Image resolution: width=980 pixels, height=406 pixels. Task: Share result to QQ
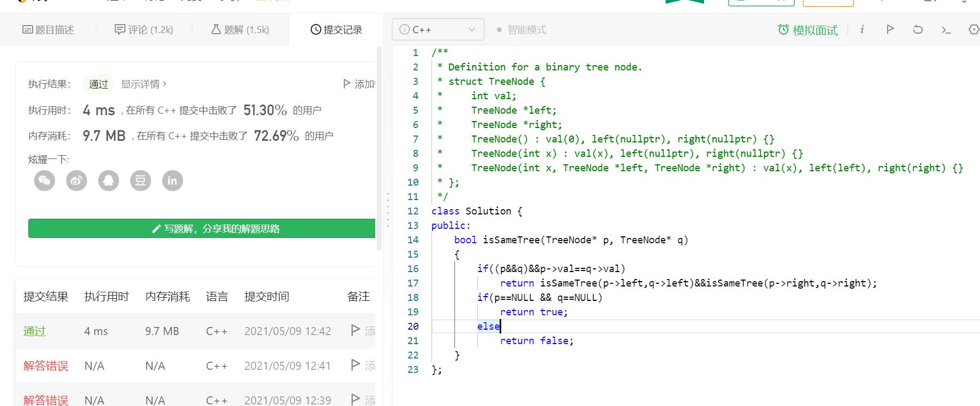[109, 180]
